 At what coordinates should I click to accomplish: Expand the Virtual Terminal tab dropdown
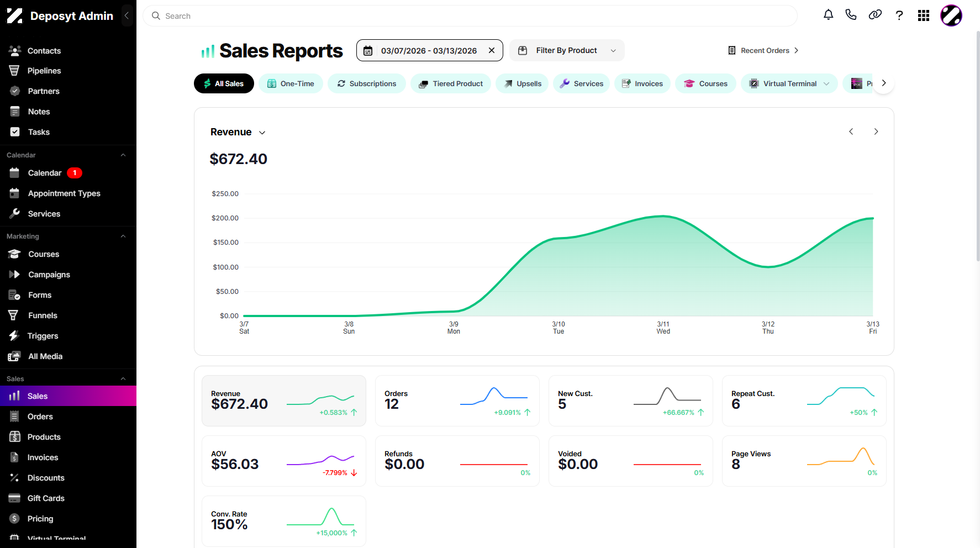pyautogui.click(x=826, y=83)
